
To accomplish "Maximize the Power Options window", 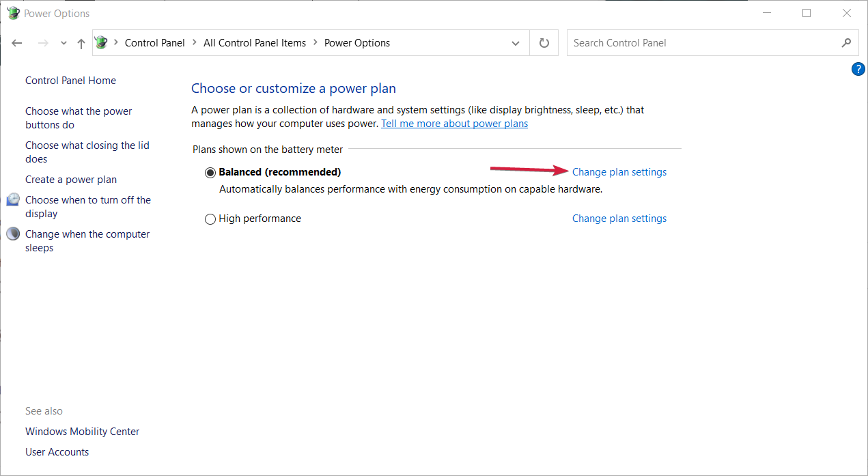I will pyautogui.click(x=807, y=13).
